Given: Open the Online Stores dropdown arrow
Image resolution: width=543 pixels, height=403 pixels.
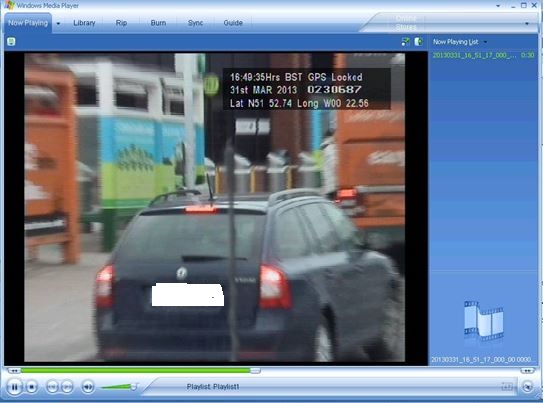Looking at the screenshot, I should tap(527, 24).
